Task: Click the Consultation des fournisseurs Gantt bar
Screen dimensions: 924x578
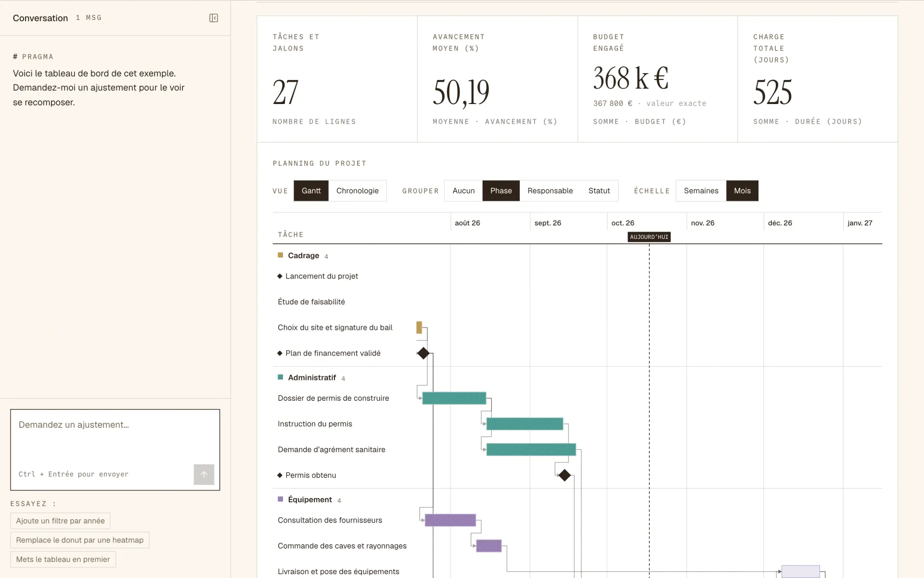Action: click(450, 520)
